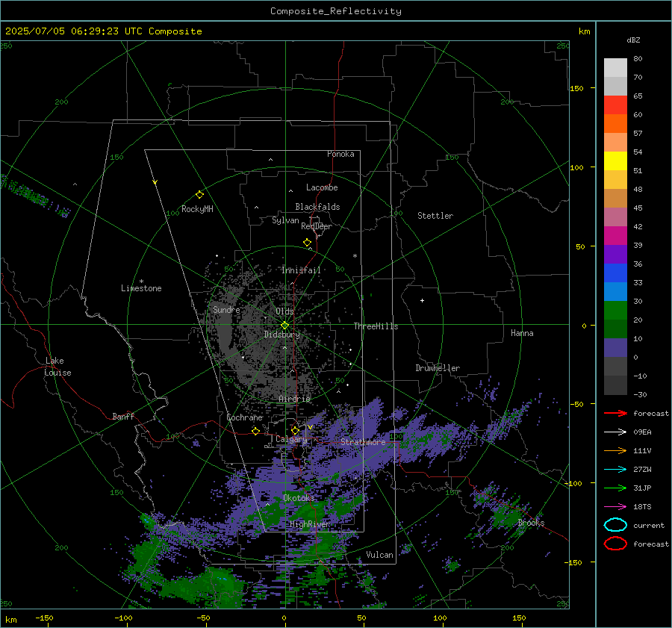Viewport: 672px width, 628px height.
Task: Click the Olds town label
Action: pos(284,311)
